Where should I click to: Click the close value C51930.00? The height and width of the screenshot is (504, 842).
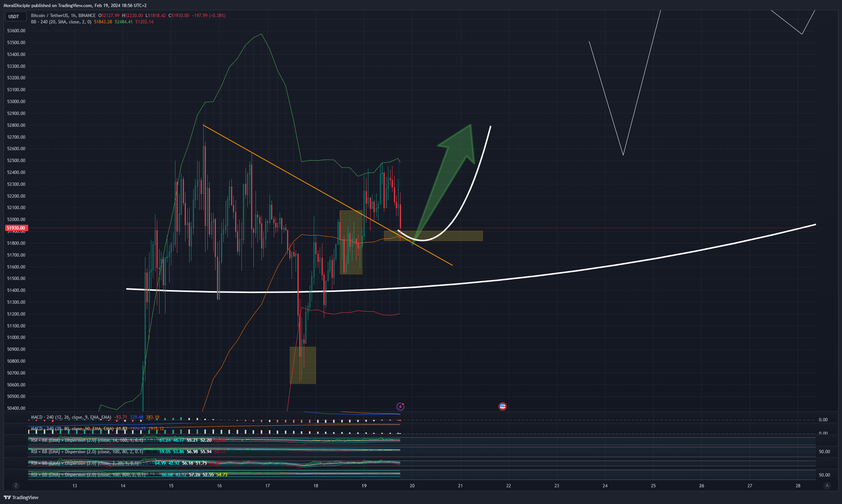[x=179, y=16]
